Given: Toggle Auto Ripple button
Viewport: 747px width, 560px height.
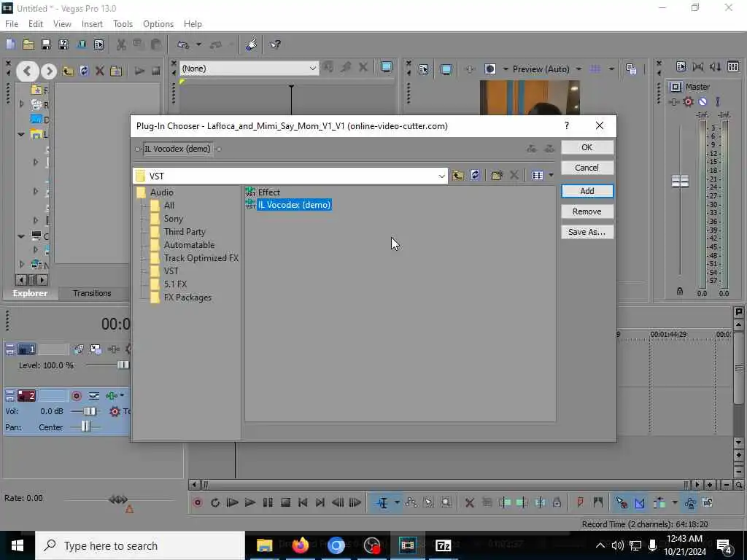Looking at the screenshot, I should 659,502.
